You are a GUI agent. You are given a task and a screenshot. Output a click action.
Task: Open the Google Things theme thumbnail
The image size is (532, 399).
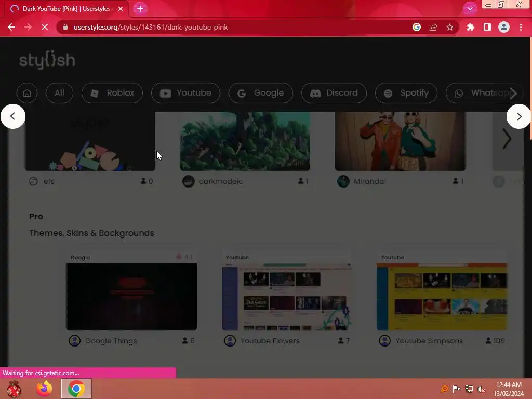coord(131,297)
